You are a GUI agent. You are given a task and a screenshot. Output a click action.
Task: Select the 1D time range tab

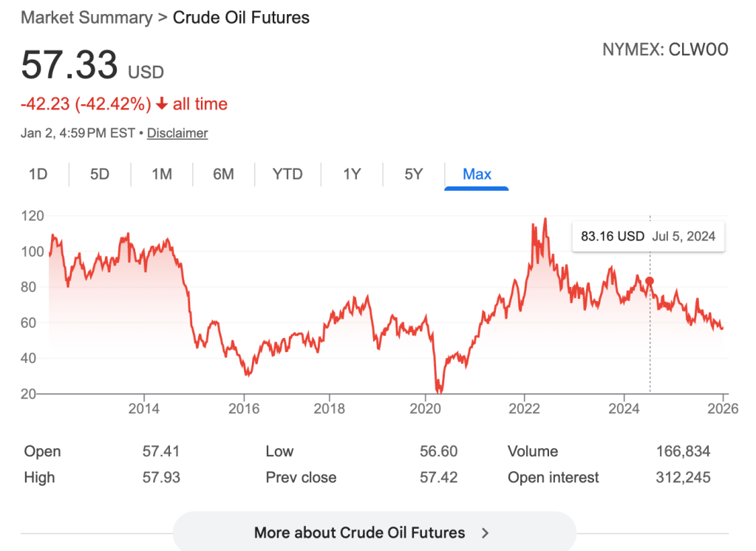[x=38, y=175]
